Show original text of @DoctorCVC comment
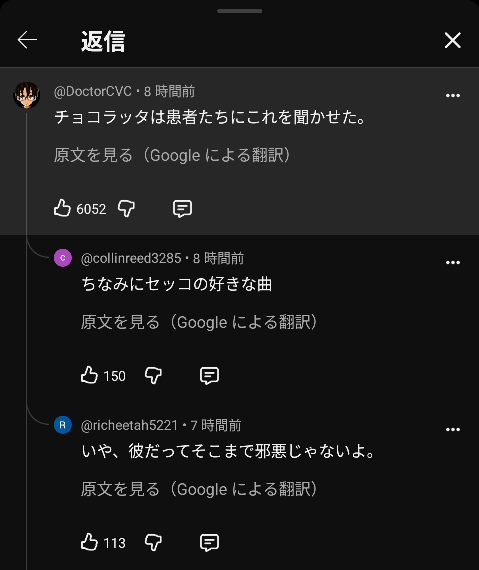This screenshot has width=479, height=570. [x=172, y=155]
